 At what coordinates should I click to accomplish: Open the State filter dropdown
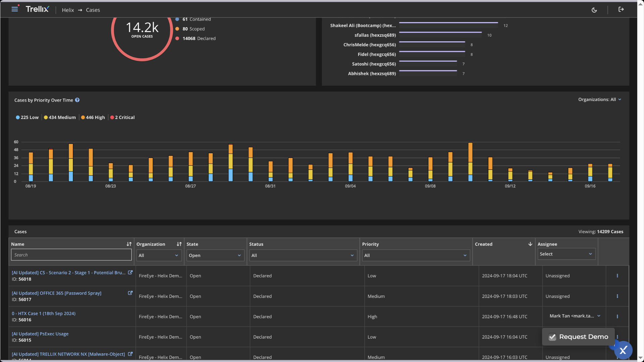pos(215,255)
